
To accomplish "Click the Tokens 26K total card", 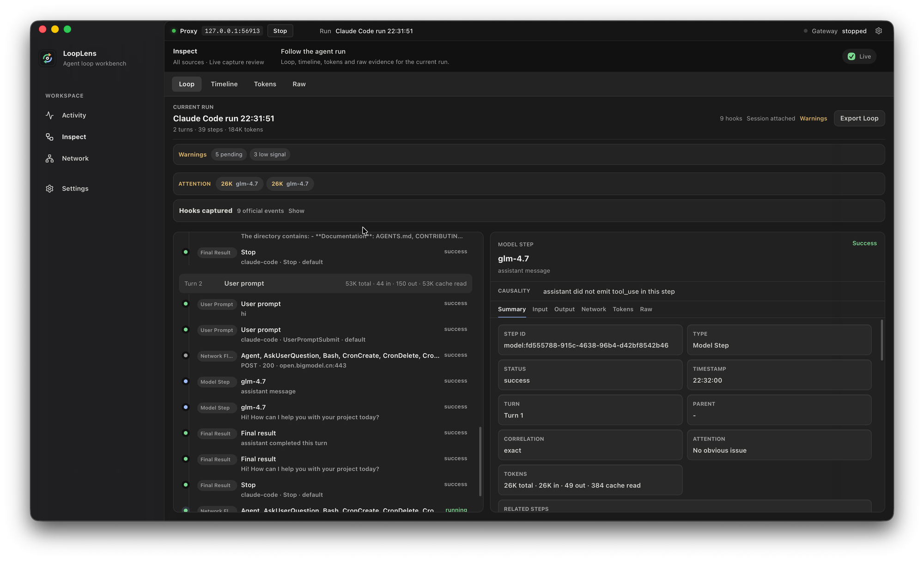I will tap(590, 480).
